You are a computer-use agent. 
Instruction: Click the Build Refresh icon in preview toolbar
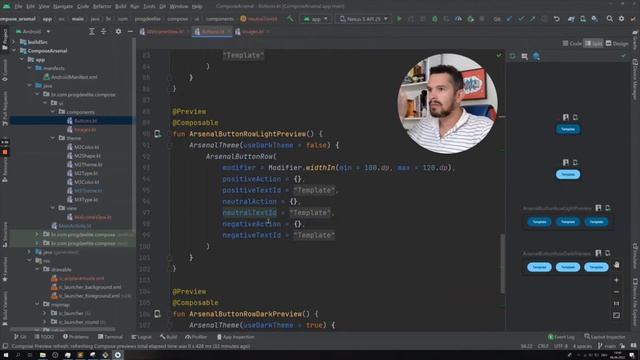(x=512, y=56)
